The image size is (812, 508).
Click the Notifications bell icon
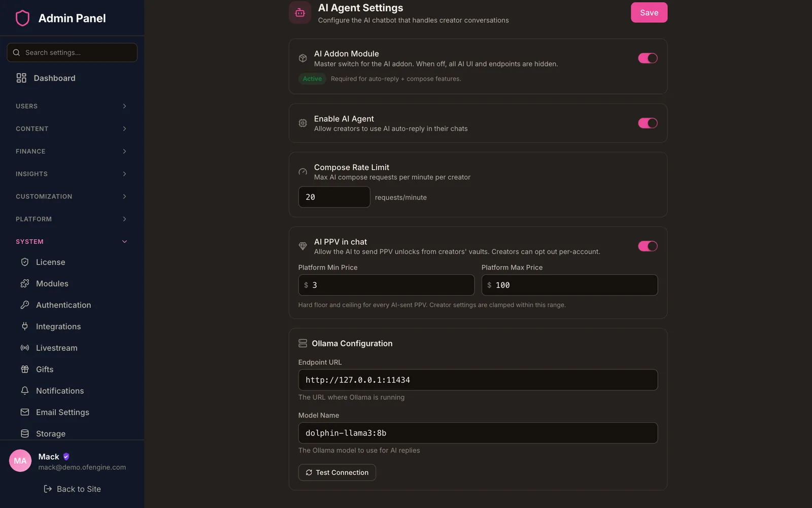click(25, 391)
